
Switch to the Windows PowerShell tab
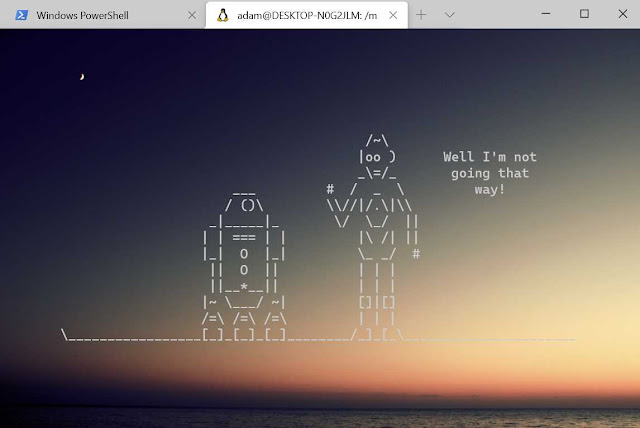(x=102, y=15)
